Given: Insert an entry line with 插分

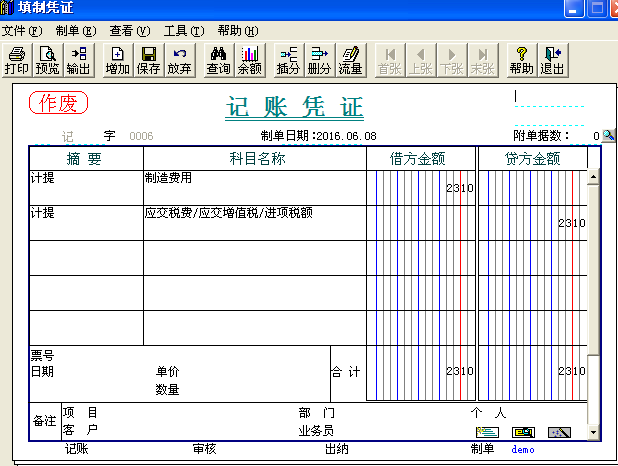Looking at the screenshot, I should tap(288, 60).
